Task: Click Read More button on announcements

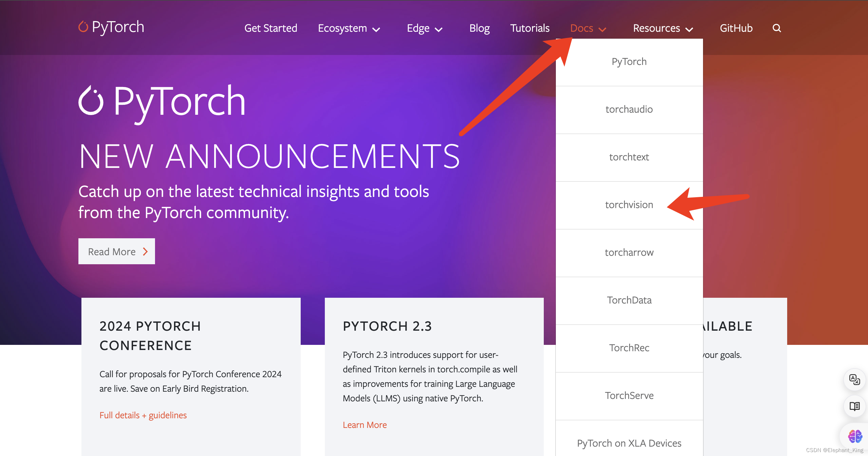Action: tap(117, 251)
